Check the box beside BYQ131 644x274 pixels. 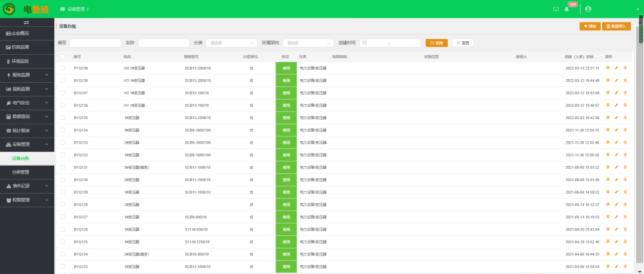63,167
